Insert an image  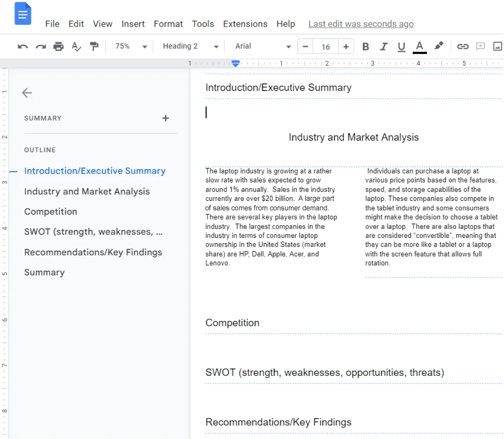[x=497, y=46]
